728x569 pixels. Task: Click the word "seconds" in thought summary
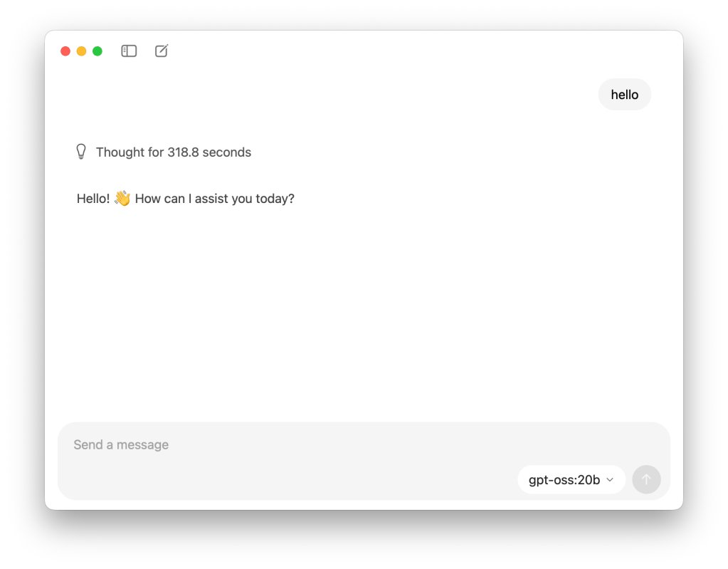pos(226,152)
